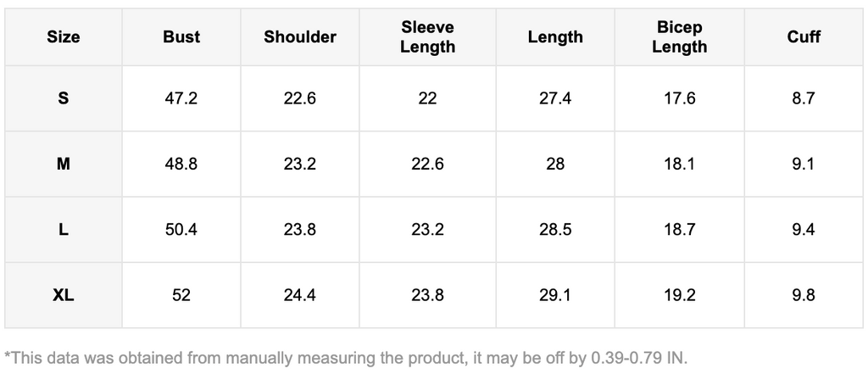Image resolution: width=868 pixels, height=374 pixels.
Task: Select the 24.4 shoulder value for XL
Action: pos(300,295)
